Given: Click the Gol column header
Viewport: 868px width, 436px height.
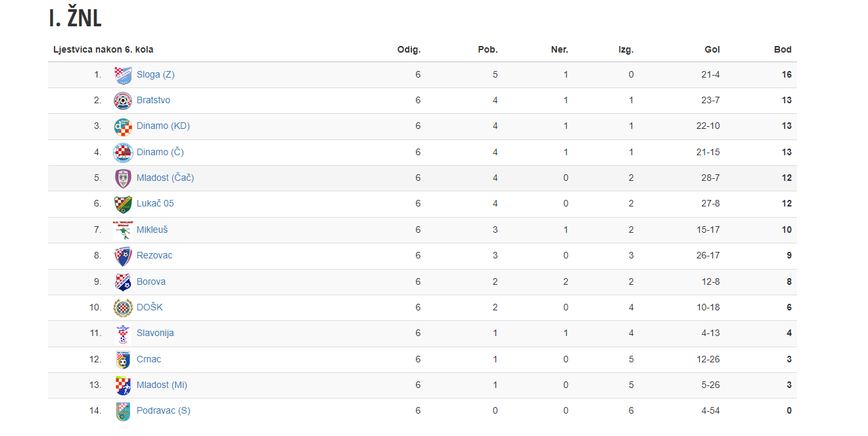Looking at the screenshot, I should point(712,49).
